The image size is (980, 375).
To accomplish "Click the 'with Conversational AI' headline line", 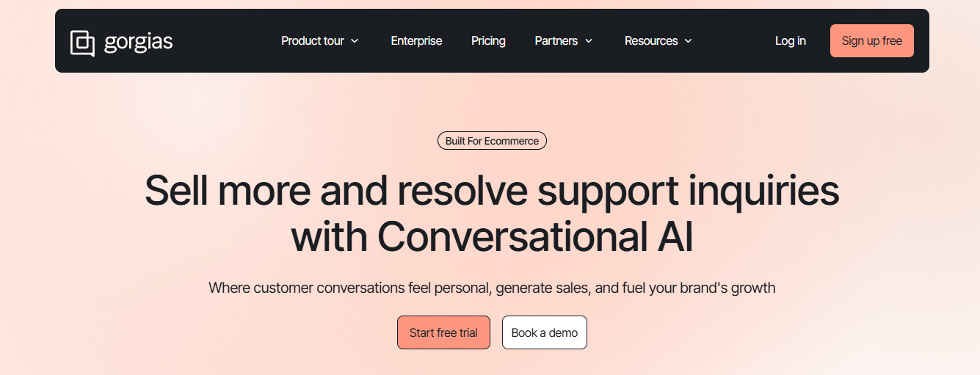I will point(492,237).
